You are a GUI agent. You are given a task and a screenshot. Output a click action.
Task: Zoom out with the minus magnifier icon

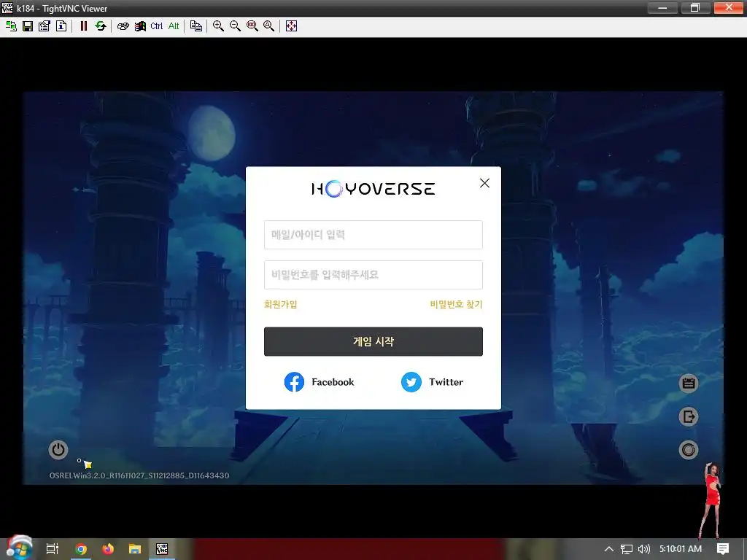coord(236,26)
